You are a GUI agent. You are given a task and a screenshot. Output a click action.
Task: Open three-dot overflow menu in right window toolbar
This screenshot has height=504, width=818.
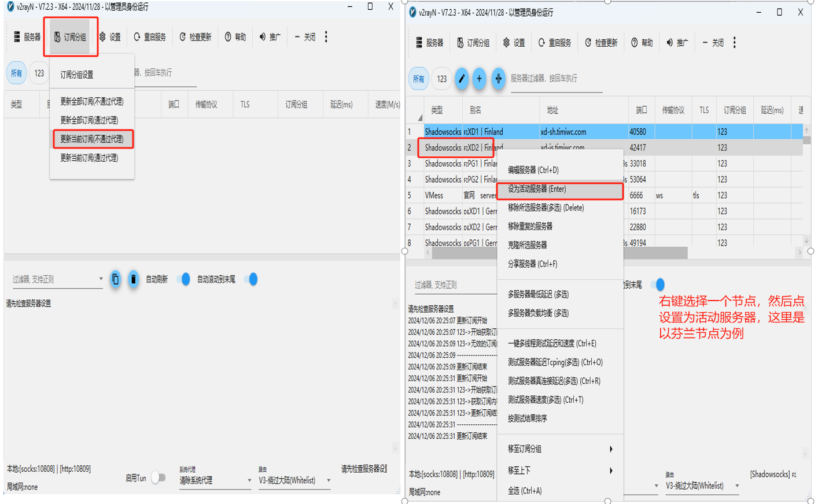[x=734, y=43]
